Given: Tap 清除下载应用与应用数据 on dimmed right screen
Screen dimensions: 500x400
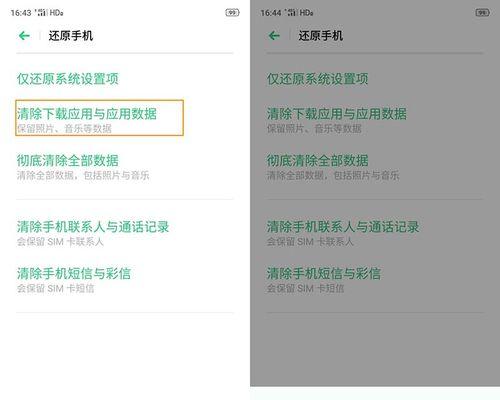Looking at the screenshot, I should click(375, 120).
